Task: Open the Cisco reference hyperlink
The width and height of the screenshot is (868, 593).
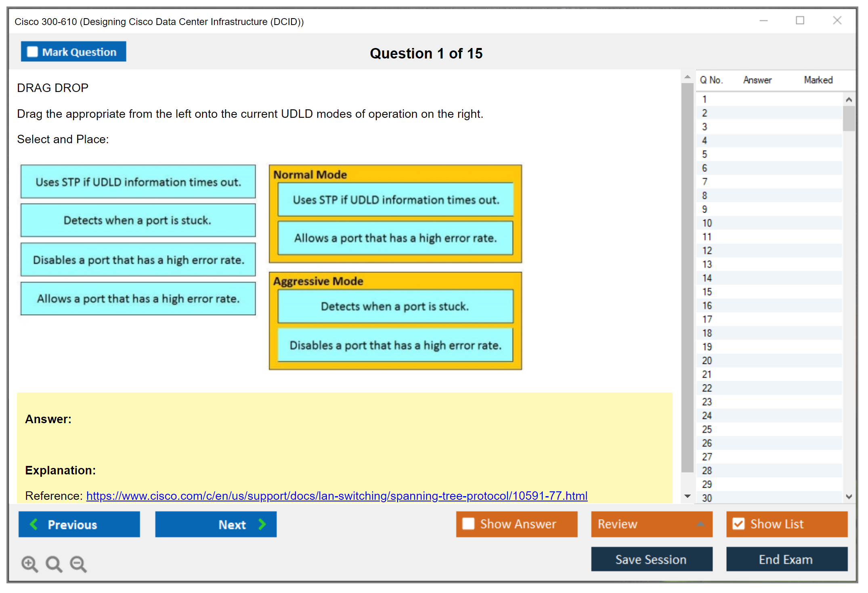Action: tap(337, 495)
